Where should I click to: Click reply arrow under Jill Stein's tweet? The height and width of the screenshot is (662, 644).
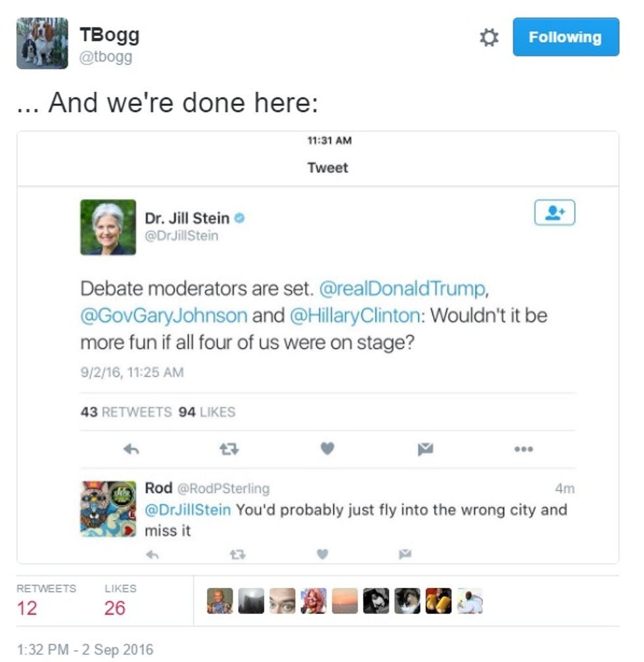[x=131, y=449]
